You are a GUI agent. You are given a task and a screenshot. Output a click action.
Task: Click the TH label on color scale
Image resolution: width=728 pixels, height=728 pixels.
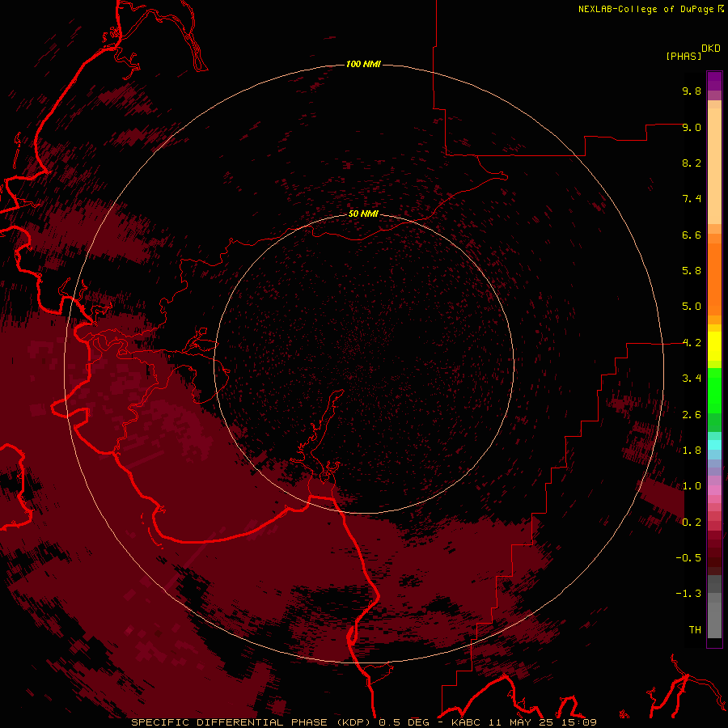pyautogui.click(x=695, y=630)
